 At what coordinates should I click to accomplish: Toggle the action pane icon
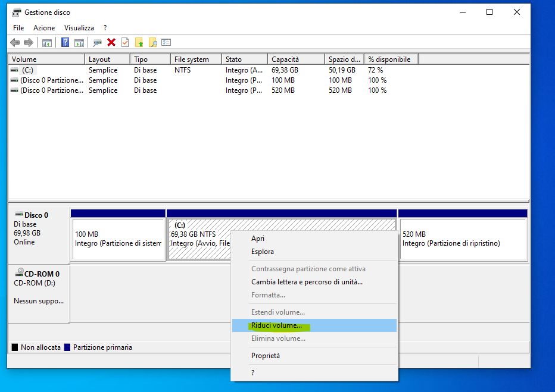click(79, 43)
